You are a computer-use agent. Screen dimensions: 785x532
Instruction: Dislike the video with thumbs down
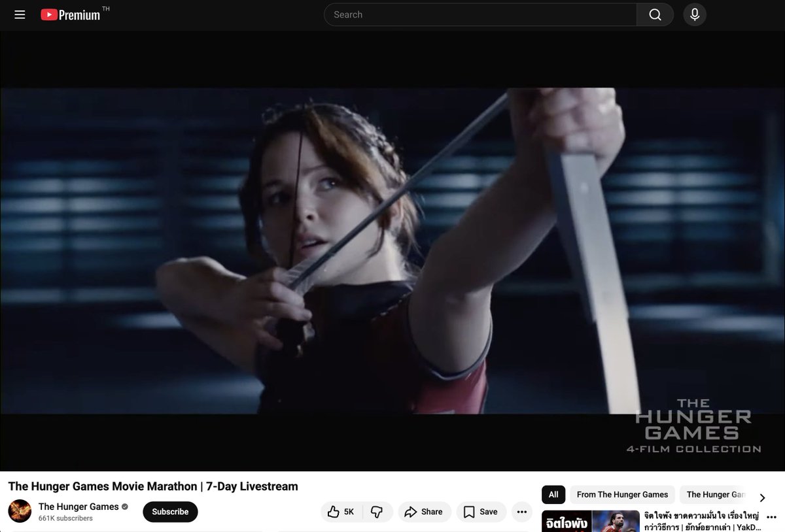[377, 512]
